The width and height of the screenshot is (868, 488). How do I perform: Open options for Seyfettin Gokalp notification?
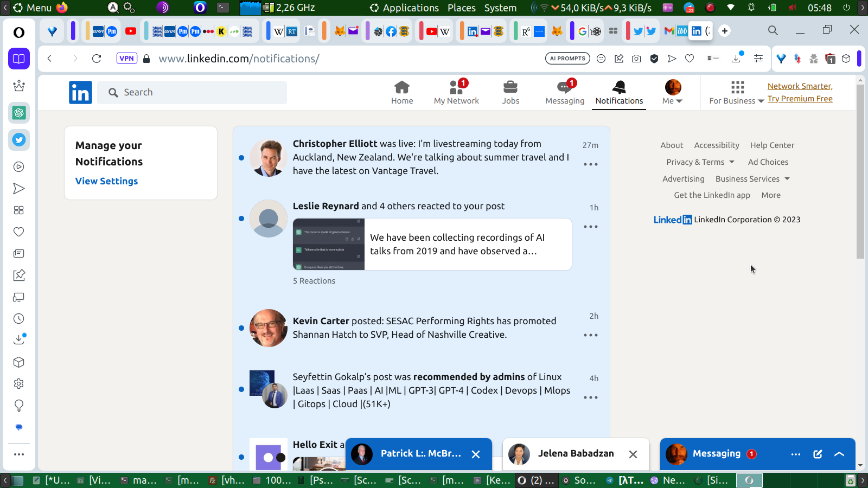click(591, 397)
